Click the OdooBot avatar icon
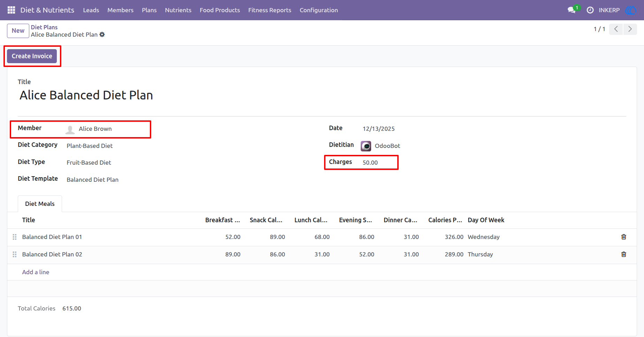 point(366,146)
